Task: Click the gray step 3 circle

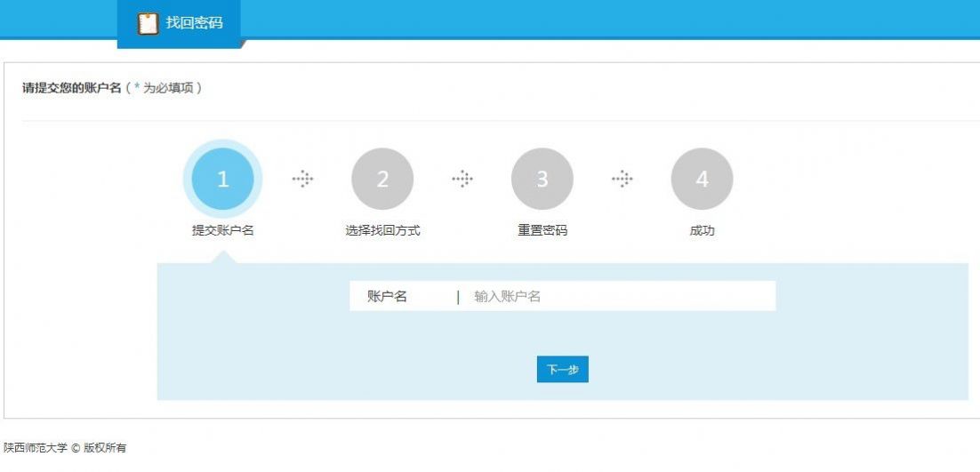Action: pyautogui.click(x=542, y=180)
